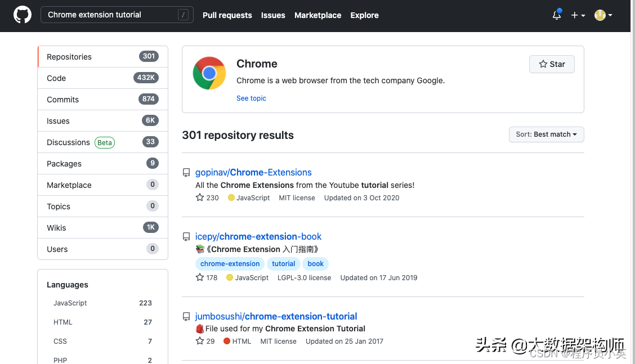635x364 pixels.
Task: Click the star icon showing 178 stars
Action: coord(200,277)
